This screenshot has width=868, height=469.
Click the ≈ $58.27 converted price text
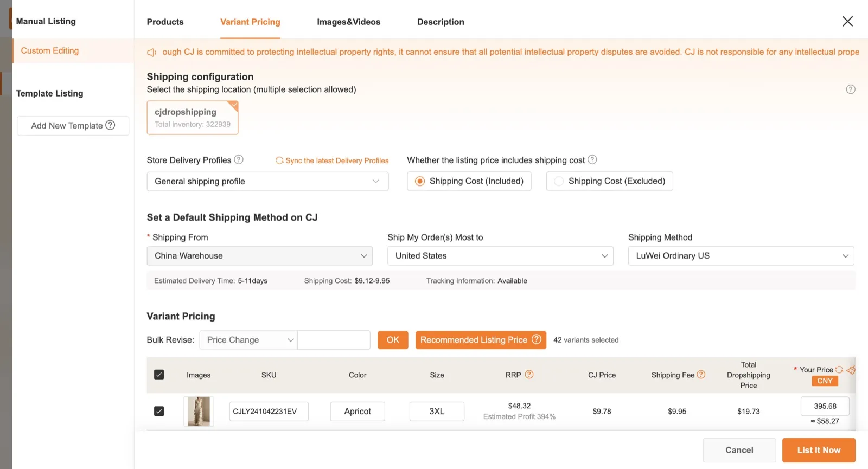pyautogui.click(x=825, y=421)
